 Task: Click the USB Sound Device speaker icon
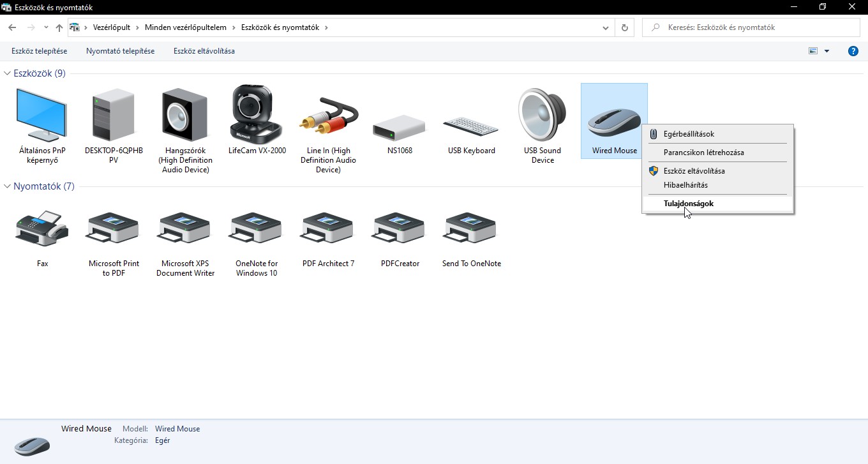(x=542, y=115)
